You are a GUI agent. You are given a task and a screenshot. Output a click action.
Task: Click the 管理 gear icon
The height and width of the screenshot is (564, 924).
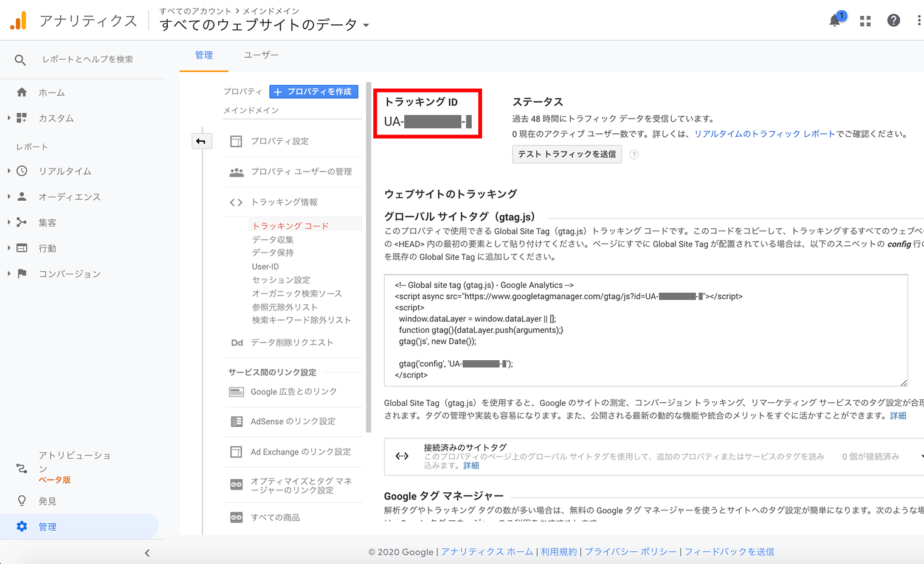tap(22, 526)
